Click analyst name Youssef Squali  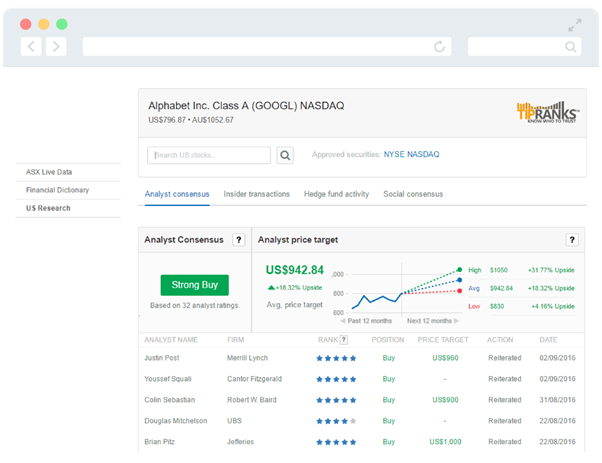pyautogui.click(x=168, y=379)
